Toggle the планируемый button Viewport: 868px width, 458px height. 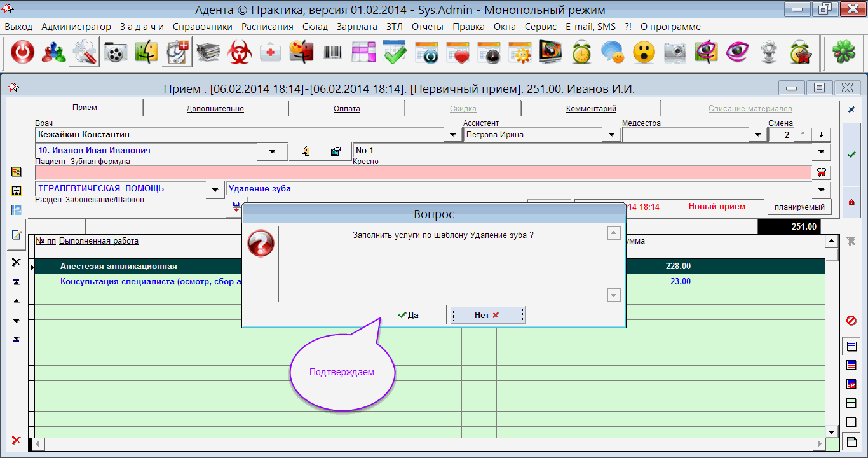(799, 207)
